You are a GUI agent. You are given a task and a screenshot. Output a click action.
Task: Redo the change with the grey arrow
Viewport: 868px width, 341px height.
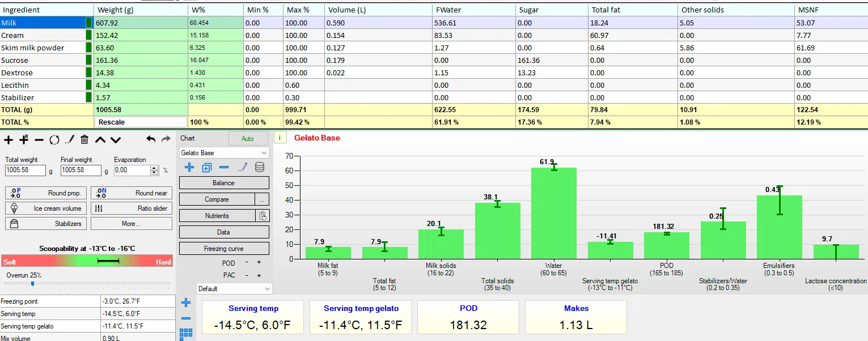click(x=166, y=139)
